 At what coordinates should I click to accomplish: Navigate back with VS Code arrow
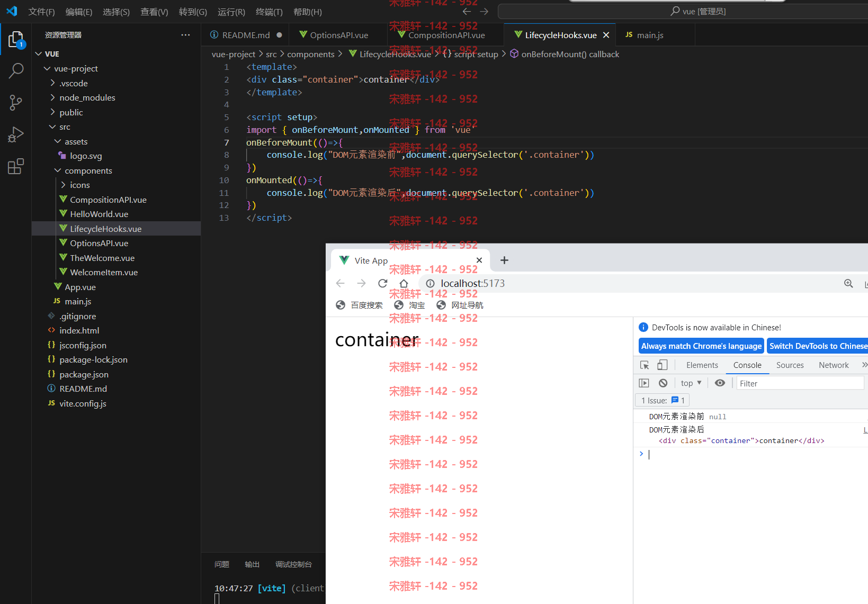tap(467, 11)
